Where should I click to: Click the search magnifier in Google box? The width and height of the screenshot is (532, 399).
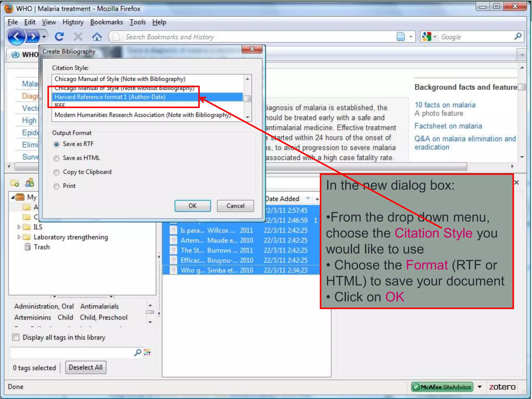(x=518, y=36)
